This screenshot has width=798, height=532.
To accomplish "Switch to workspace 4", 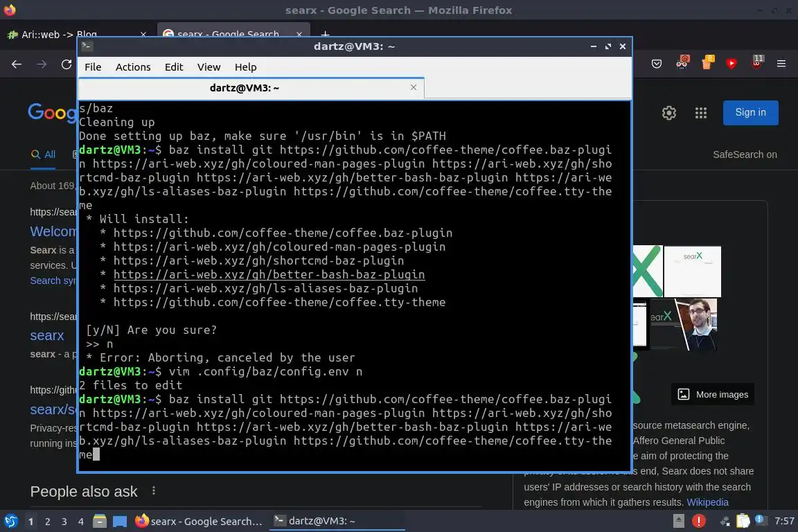I will [81, 522].
